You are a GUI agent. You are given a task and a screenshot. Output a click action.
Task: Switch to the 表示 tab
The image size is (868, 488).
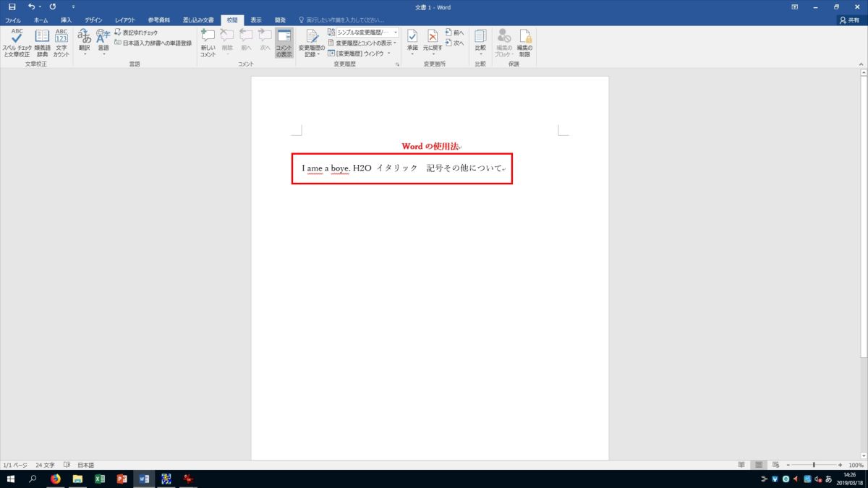256,20
